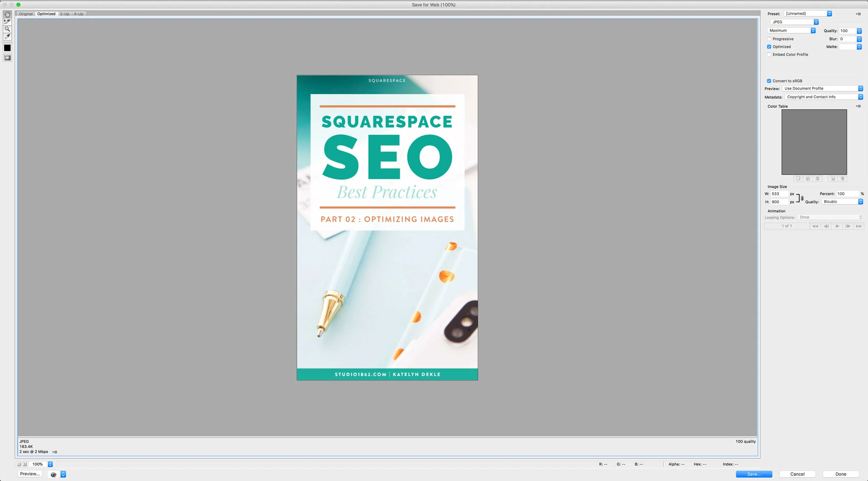
Task: Select the Slice Select tool
Action: (x=7, y=22)
